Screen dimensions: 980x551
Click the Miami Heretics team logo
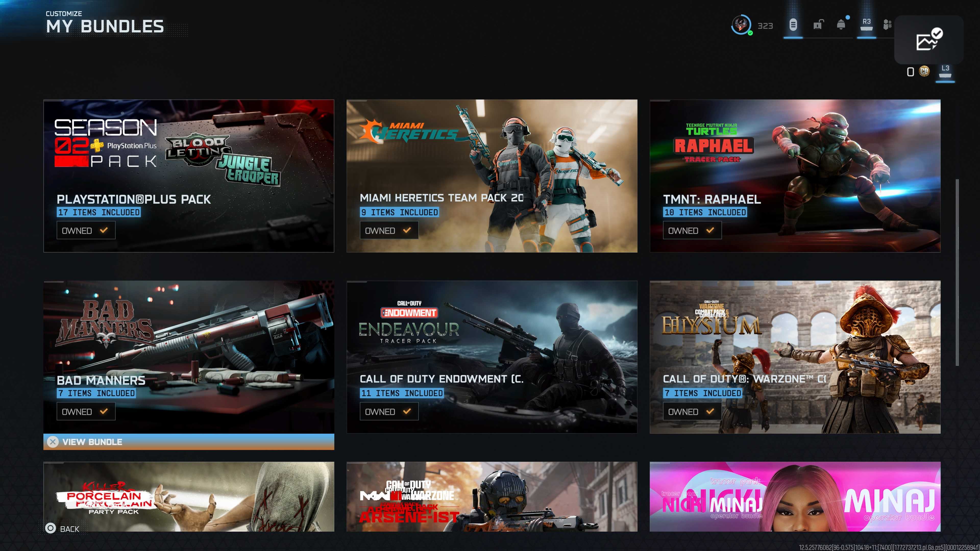[x=409, y=130]
